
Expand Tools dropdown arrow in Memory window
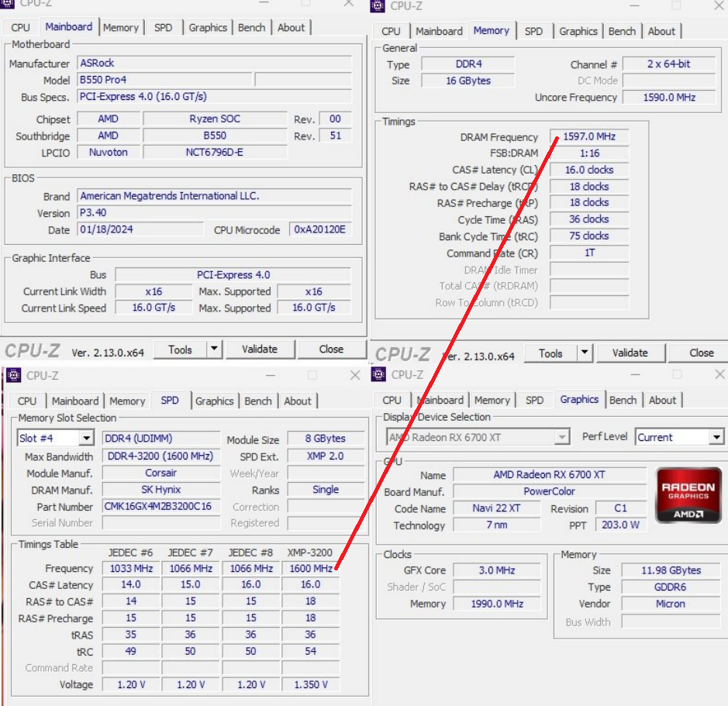(585, 353)
